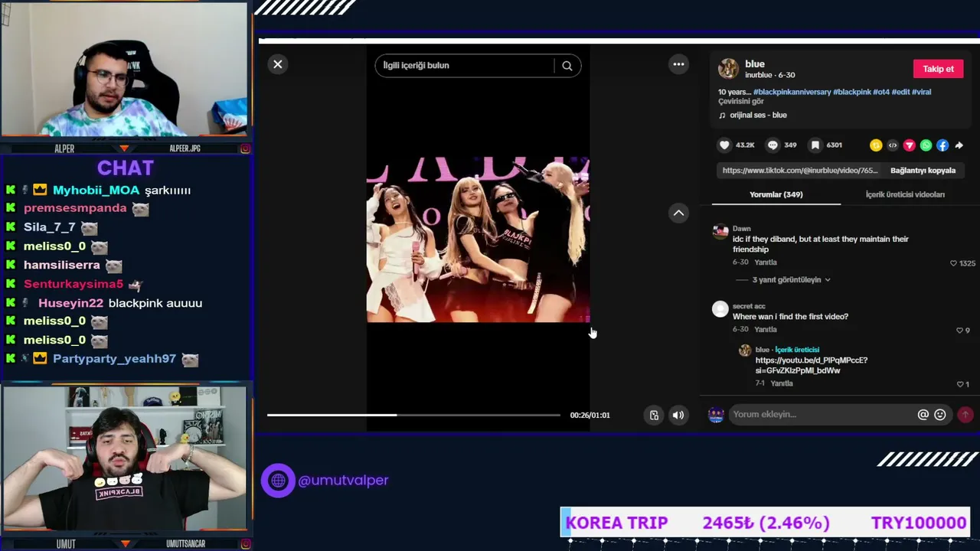This screenshot has width=980, height=551.
Task: Click the KOREA TRIP donation goal bar
Action: (x=766, y=523)
